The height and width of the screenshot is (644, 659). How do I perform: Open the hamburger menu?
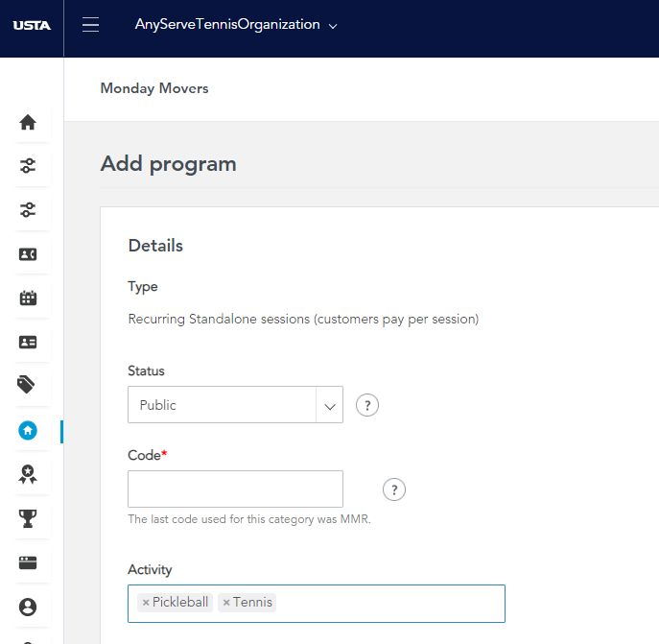point(90,24)
